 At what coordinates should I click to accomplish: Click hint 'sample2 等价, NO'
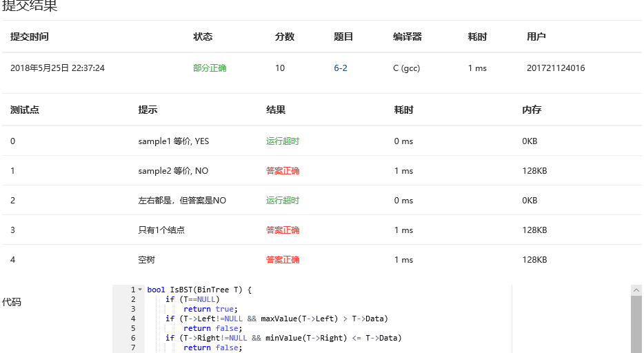point(173,171)
